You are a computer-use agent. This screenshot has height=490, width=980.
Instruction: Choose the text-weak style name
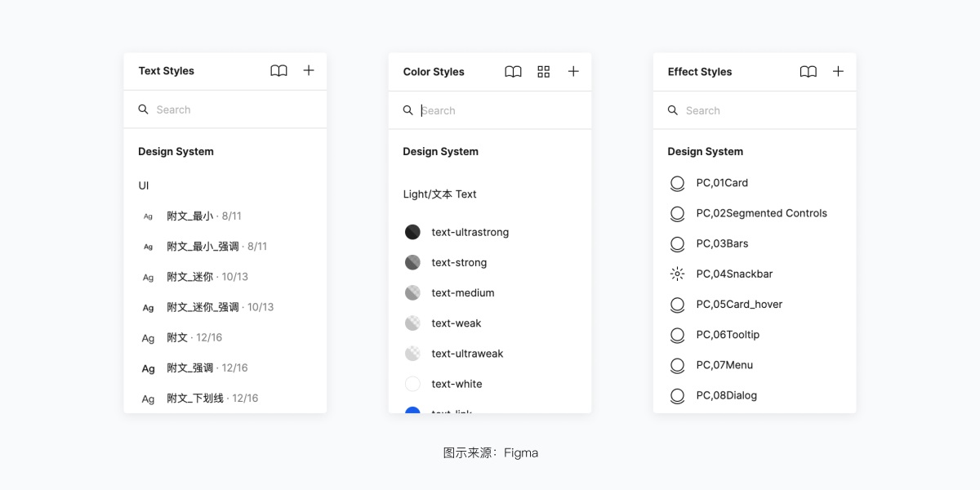(457, 323)
